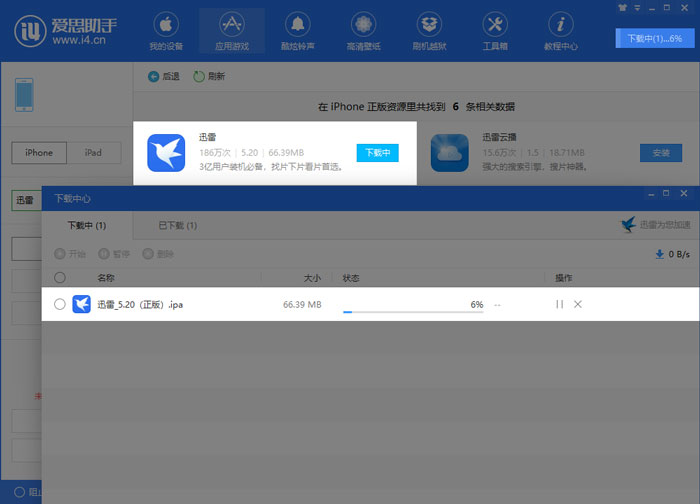Viewport: 700px width, 504px height.
Task: Click 状态 column header
Action: pos(351,278)
